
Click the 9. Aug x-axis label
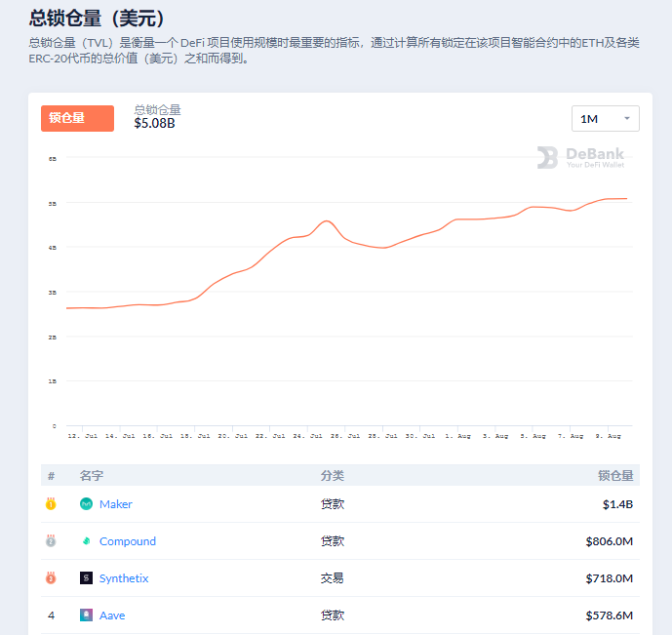tap(608, 436)
